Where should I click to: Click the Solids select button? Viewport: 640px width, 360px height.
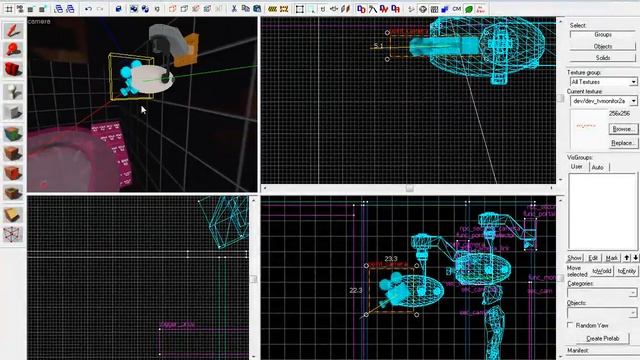[x=602, y=58]
